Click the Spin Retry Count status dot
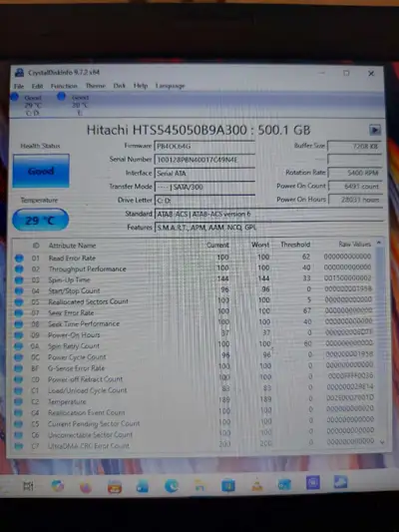Viewport: 399px width, 532px height. tap(19, 346)
